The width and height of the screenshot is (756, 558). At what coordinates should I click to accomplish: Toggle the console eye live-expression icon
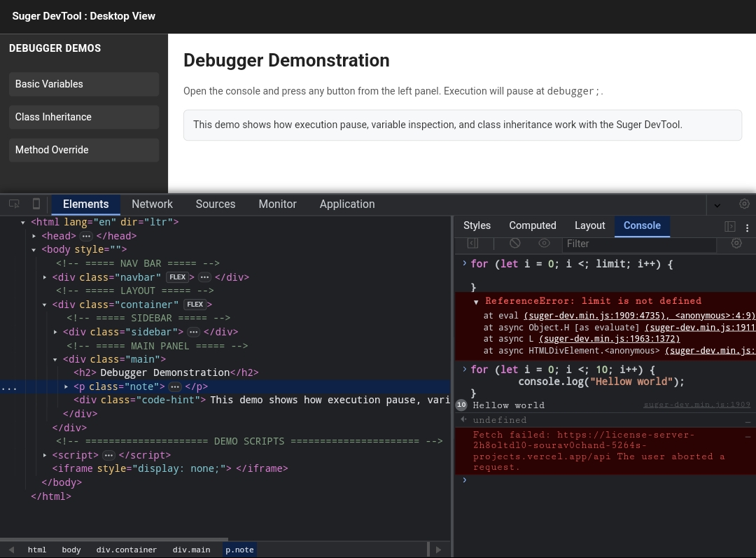coord(544,244)
